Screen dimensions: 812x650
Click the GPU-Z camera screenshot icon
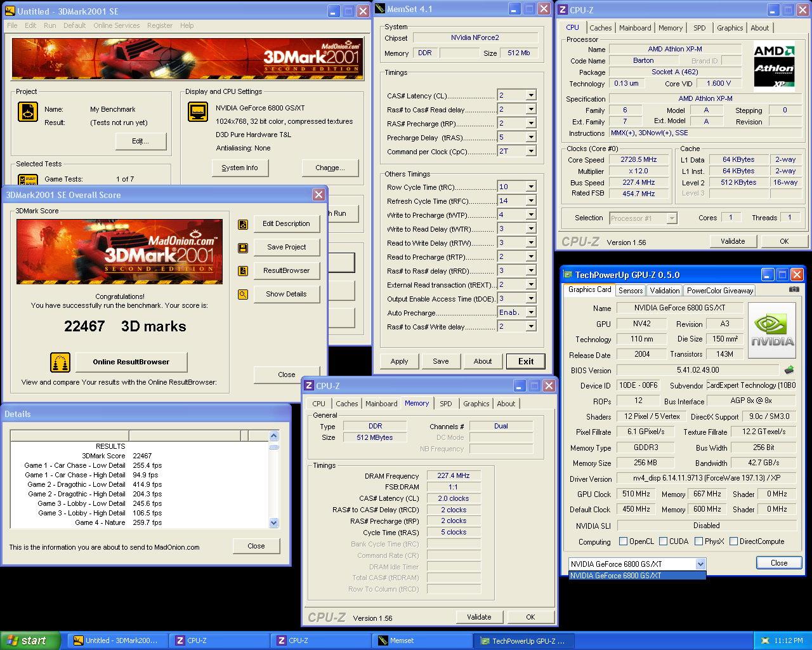tap(794, 289)
